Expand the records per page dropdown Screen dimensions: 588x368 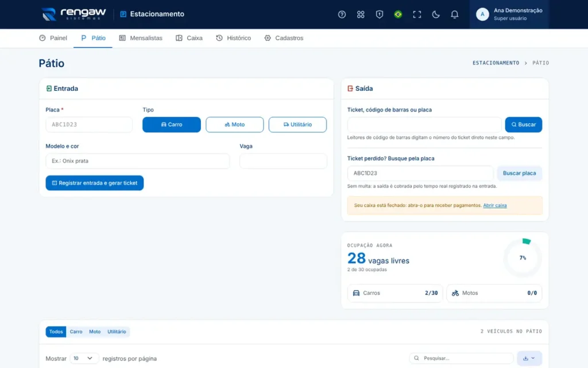pyautogui.click(x=84, y=358)
